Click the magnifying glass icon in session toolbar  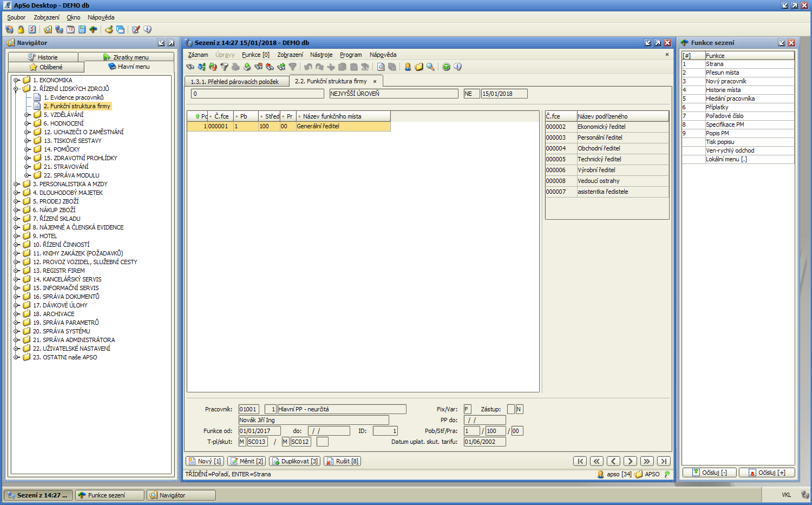point(430,67)
